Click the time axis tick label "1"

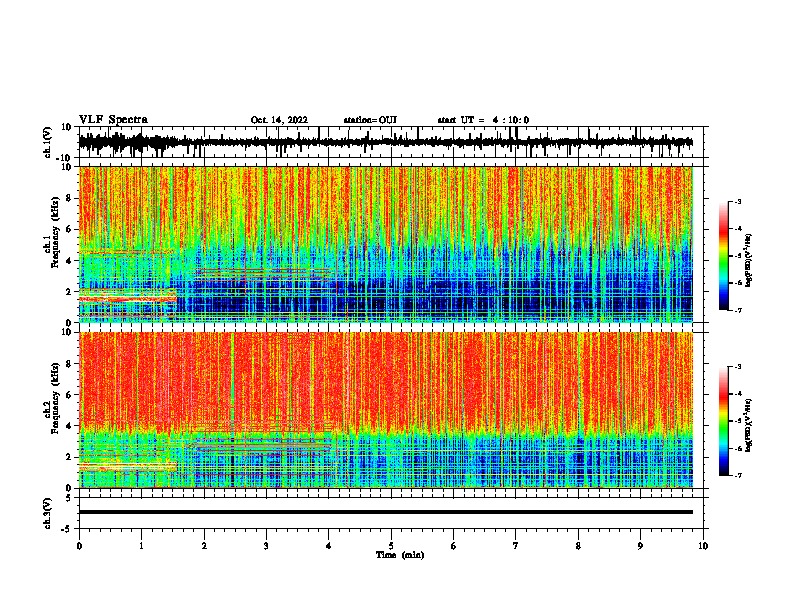[x=141, y=546]
